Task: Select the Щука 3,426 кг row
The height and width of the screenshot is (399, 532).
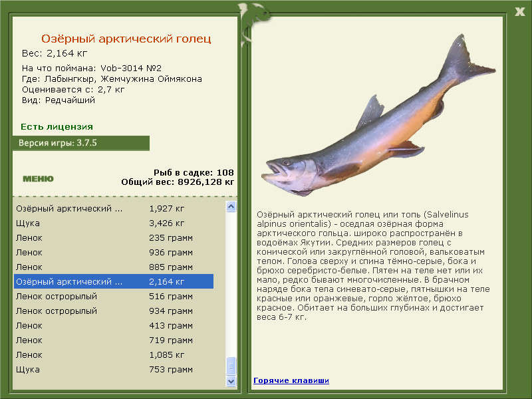Action: click(114, 223)
